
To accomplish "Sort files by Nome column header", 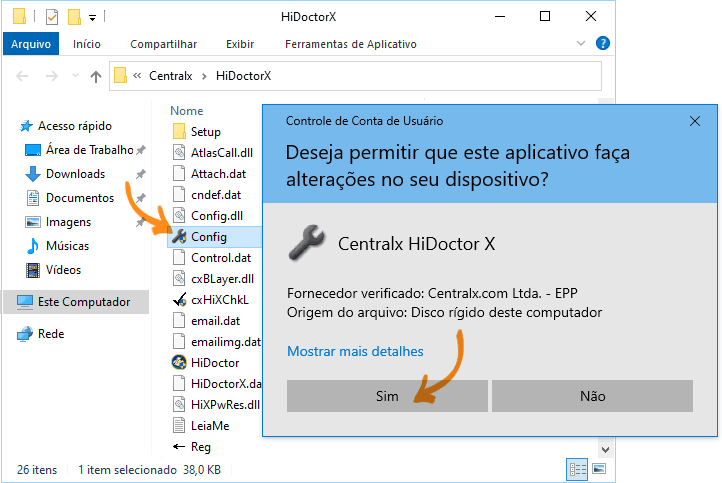I will pyautogui.click(x=186, y=111).
